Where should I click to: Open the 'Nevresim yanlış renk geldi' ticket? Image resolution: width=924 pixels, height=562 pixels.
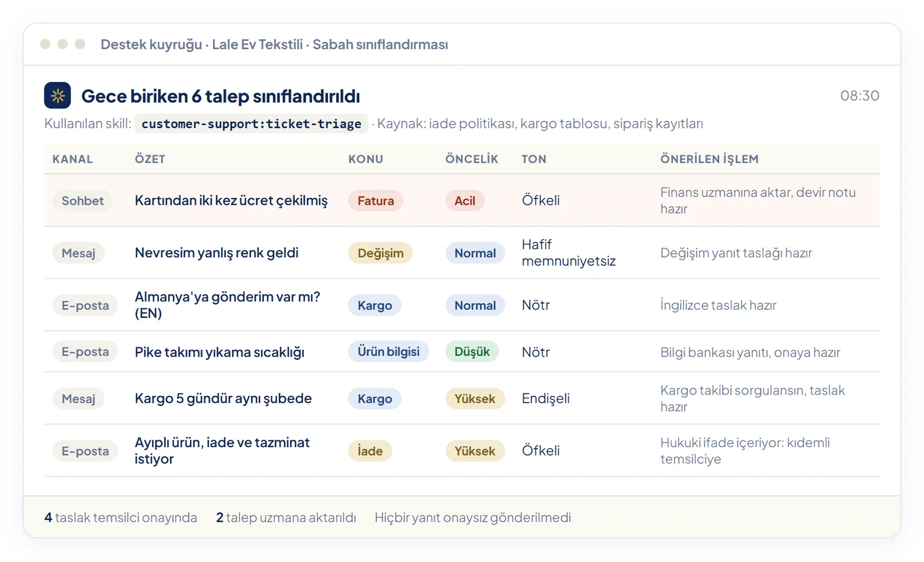coord(217,253)
